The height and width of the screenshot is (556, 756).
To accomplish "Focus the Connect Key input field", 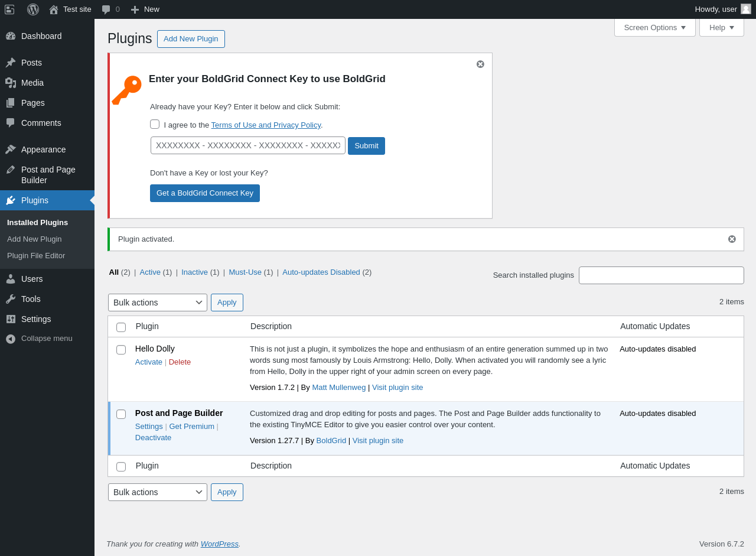I will pyautogui.click(x=248, y=145).
